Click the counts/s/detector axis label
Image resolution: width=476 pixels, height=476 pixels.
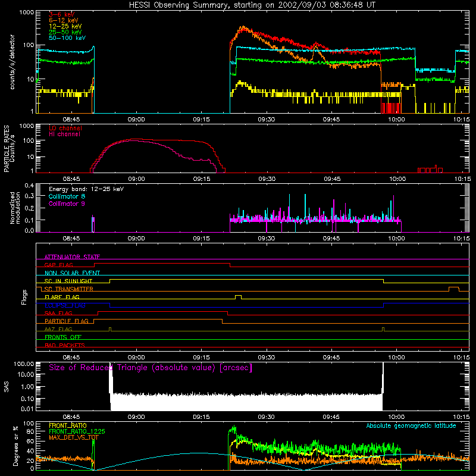[12, 62]
